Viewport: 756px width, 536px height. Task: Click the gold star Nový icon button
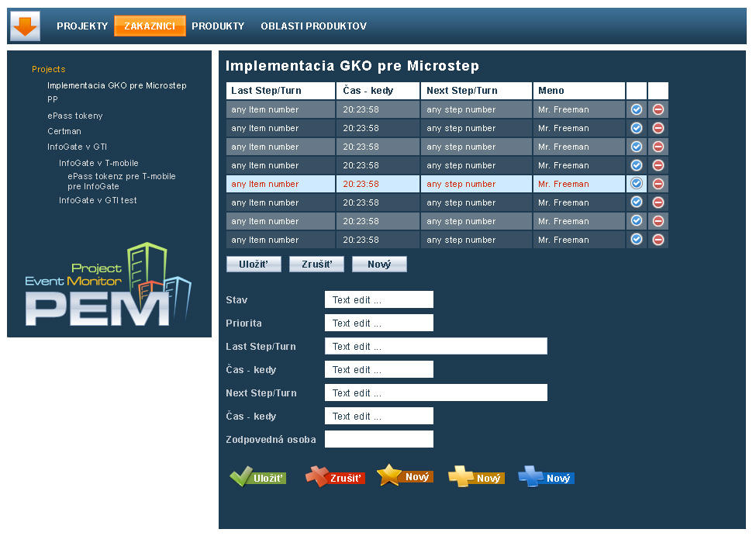point(405,476)
